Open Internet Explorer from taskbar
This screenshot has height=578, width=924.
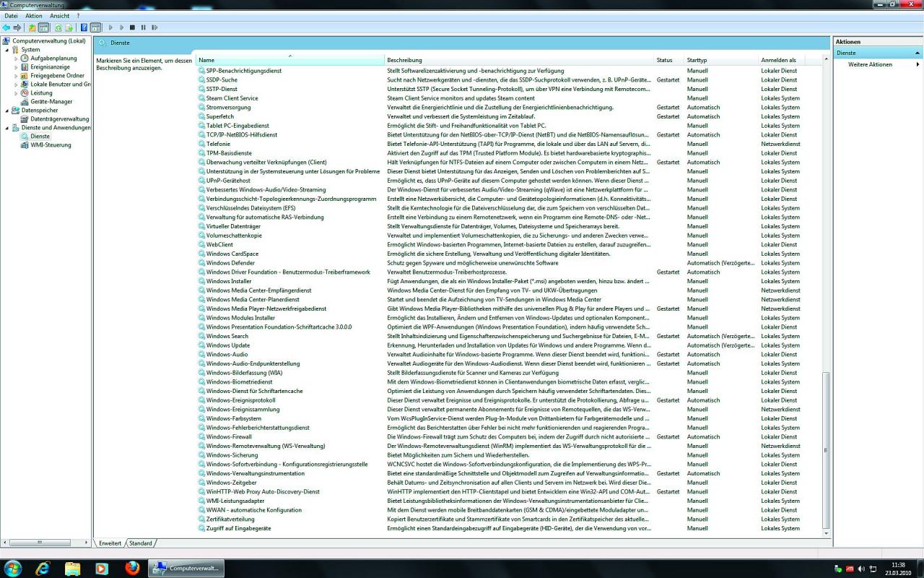coord(43,568)
